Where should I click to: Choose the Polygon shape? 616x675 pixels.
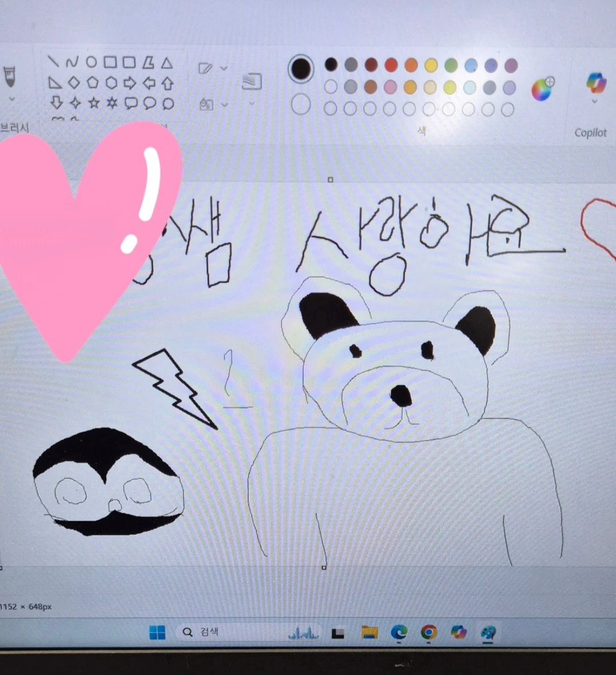tap(148, 63)
